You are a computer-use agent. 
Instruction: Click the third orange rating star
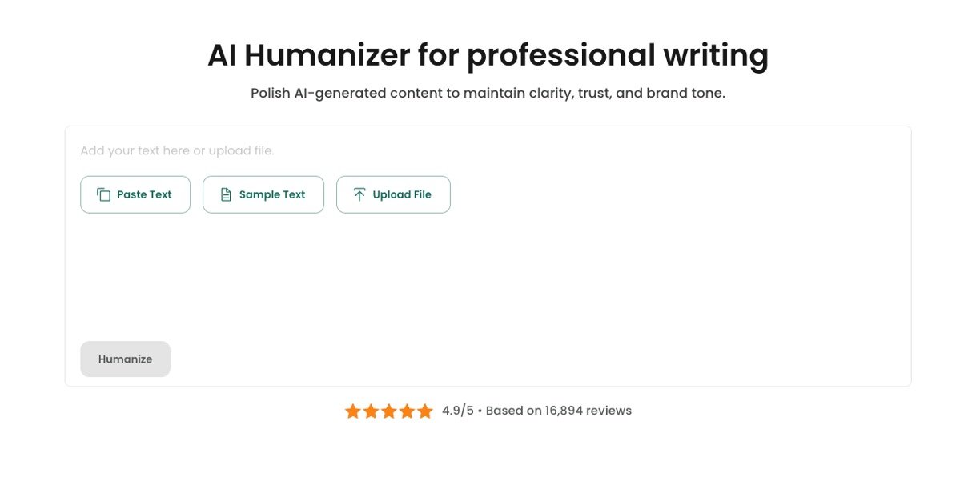pyautogui.click(x=389, y=411)
